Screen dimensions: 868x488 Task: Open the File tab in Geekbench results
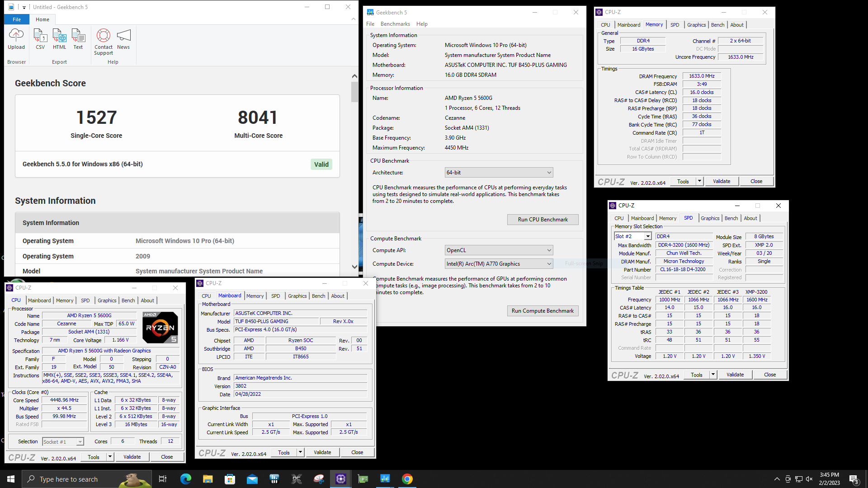[x=17, y=19]
